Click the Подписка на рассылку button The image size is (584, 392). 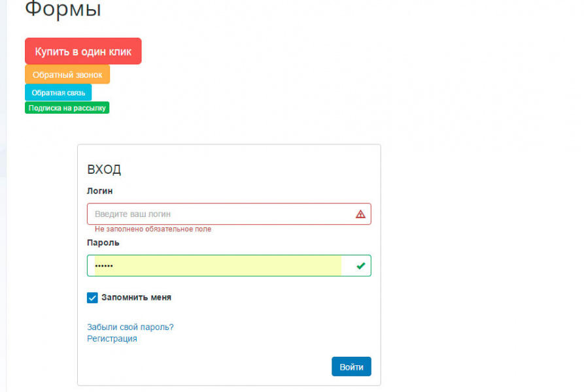pyautogui.click(x=67, y=108)
